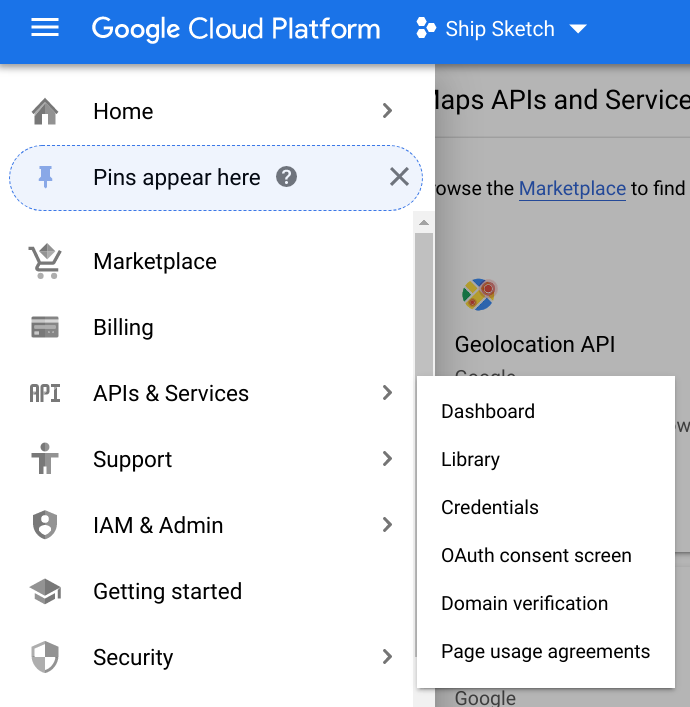Click the API icon
Image resolution: width=690 pixels, height=707 pixels.
[x=45, y=393]
